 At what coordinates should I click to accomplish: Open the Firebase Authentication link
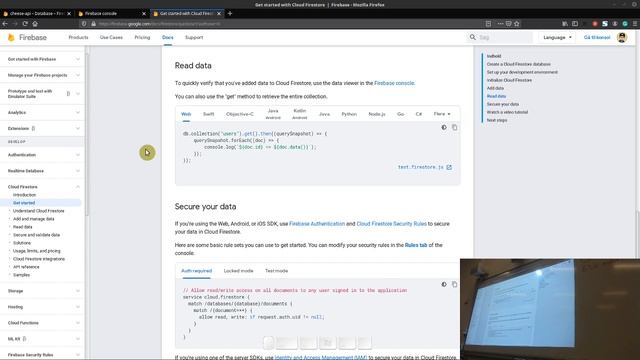click(x=317, y=224)
